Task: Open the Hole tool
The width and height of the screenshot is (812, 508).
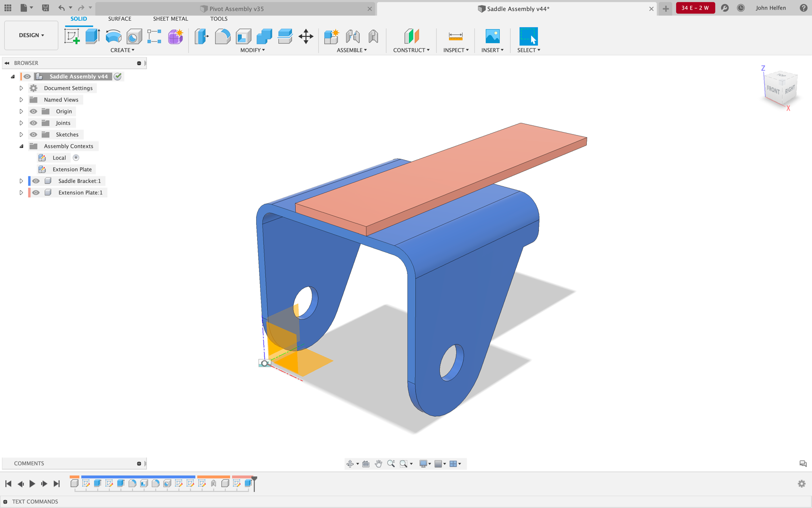Action: pos(134,36)
